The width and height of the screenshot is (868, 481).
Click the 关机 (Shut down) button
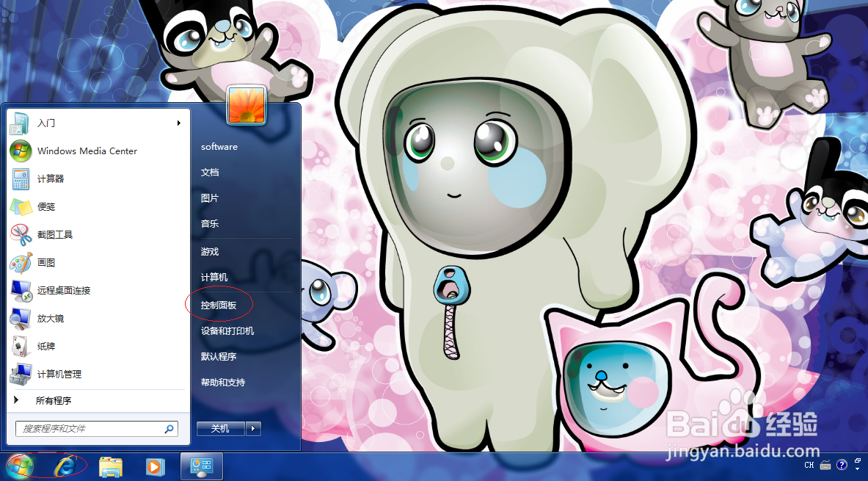(221, 428)
